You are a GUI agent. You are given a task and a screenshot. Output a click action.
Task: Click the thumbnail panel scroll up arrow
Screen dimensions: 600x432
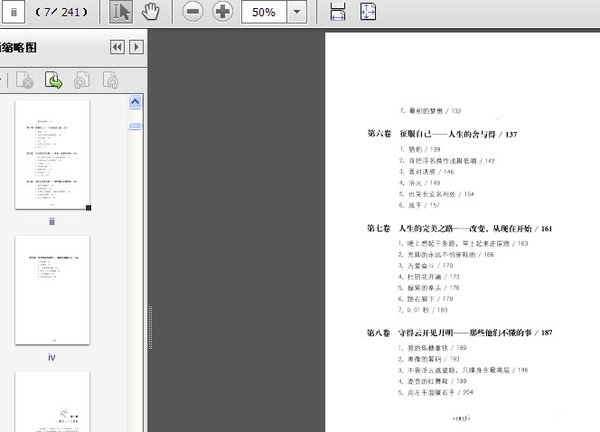tap(137, 102)
